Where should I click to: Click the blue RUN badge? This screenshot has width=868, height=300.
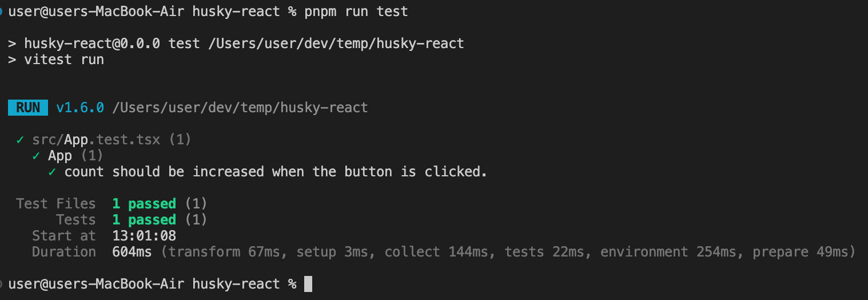point(28,108)
